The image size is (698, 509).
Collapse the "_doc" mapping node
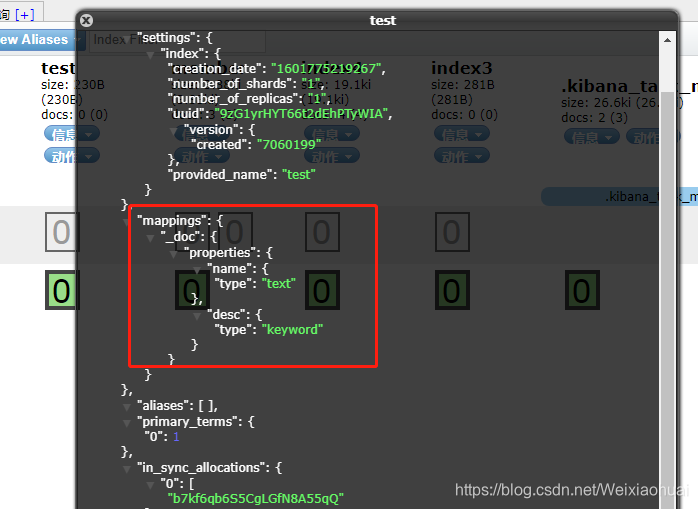pyautogui.click(x=150, y=238)
